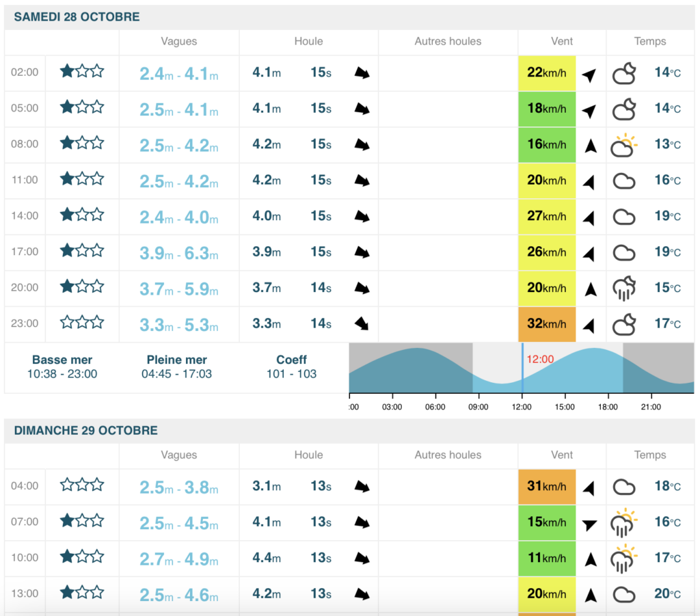
Task: Click the DIMANCHE 29 OCTOBRE heading
Action: [85, 431]
